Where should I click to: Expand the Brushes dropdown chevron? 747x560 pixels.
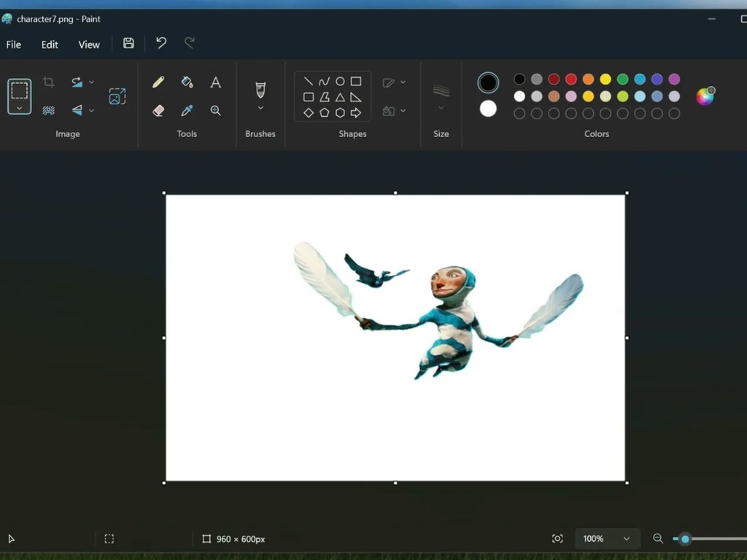click(x=260, y=108)
